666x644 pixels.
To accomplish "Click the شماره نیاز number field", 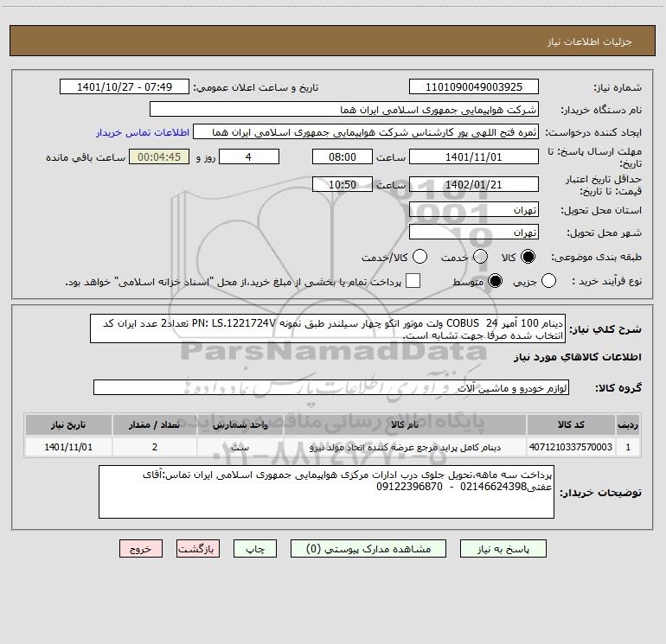I will [472, 87].
